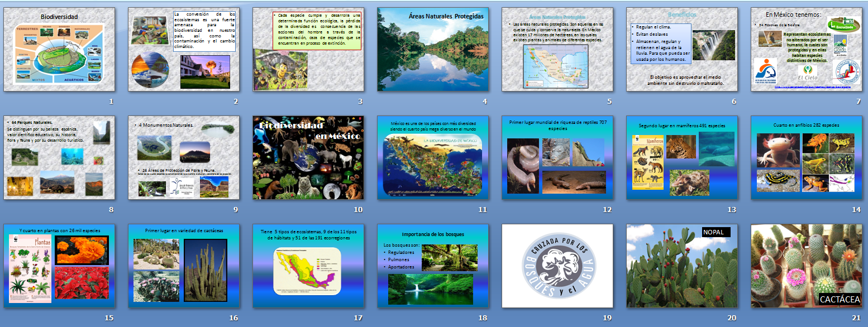Select slide 2 about conversión de ecosistemas
The height and width of the screenshot is (327, 868).
pyautogui.click(x=184, y=49)
